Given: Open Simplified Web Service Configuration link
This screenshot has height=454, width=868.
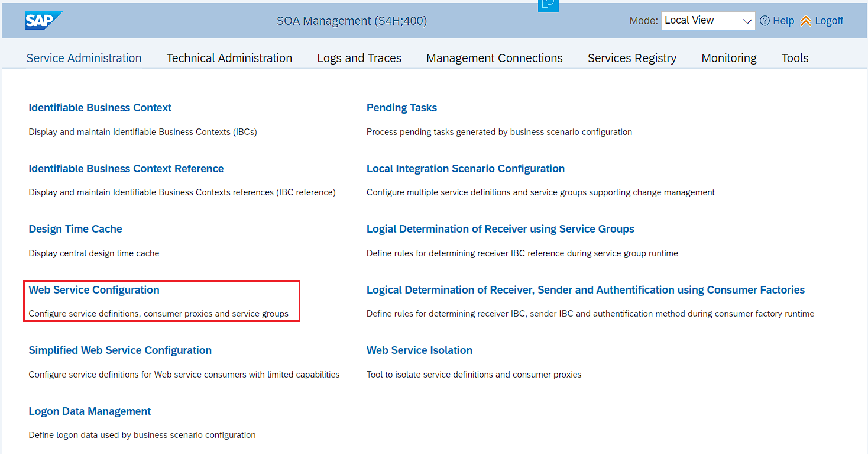Looking at the screenshot, I should click(120, 350).
